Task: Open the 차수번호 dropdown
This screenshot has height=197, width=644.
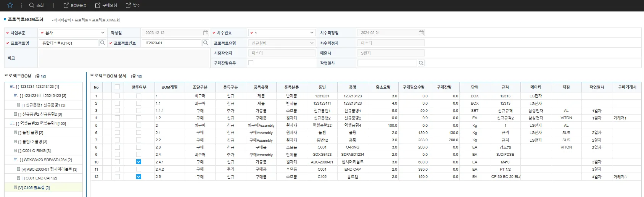Action: (x=282, y=33)
